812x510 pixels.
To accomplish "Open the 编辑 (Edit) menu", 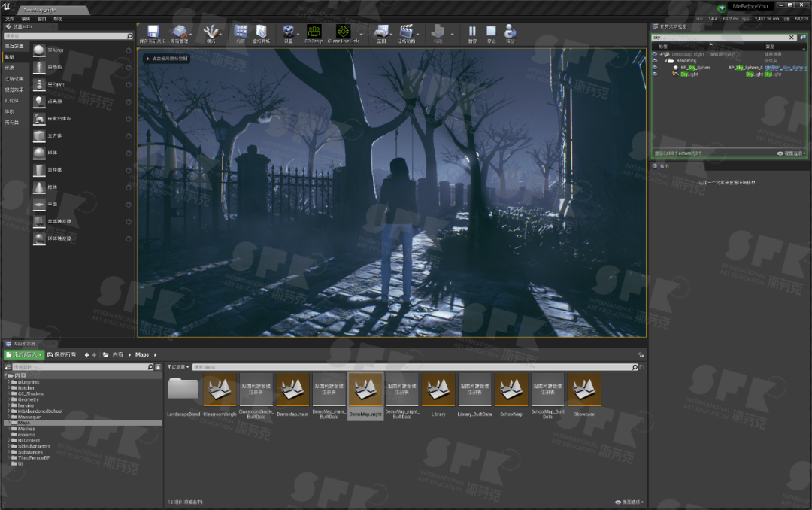I will tap(26, 19).
